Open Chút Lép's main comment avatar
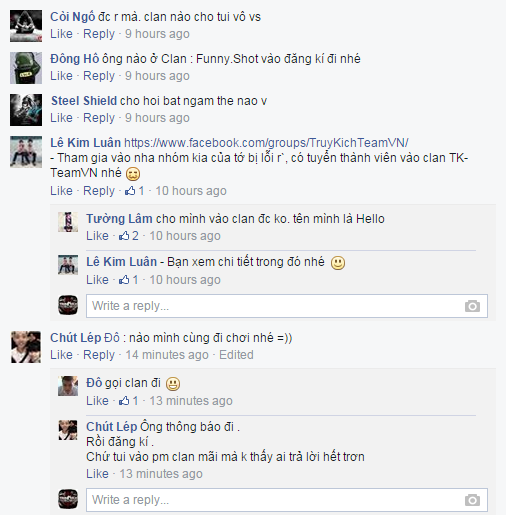The width and height of the screenshot is (506, 515). click(26, 347)
